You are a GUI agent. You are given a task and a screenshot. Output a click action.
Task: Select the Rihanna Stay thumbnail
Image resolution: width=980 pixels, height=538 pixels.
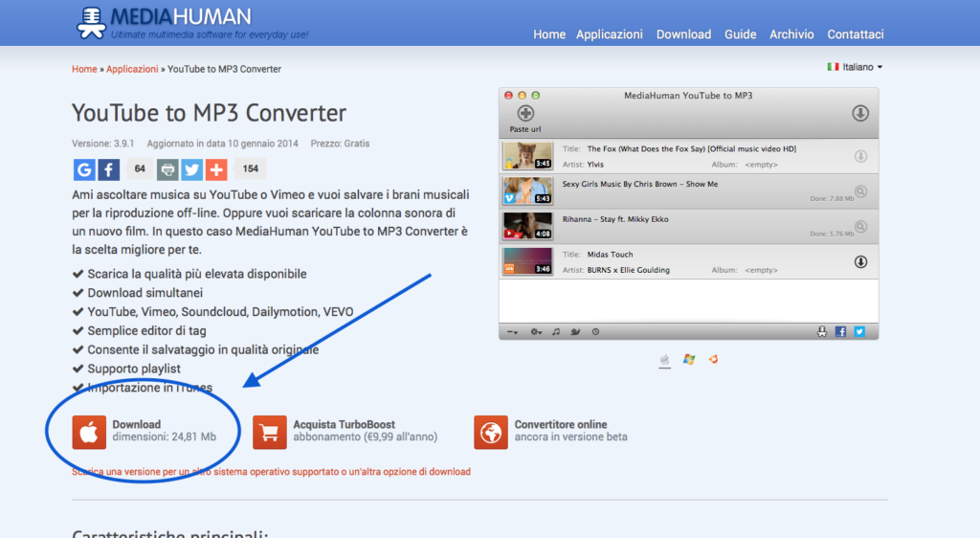point(527,226)
